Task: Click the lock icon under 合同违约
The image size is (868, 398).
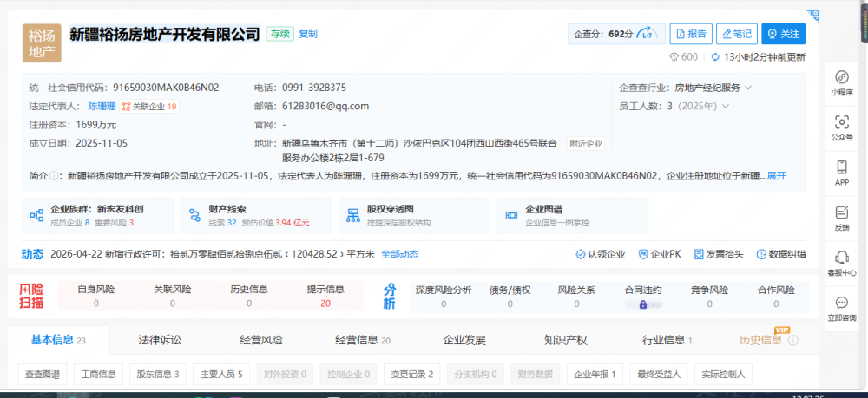Action: click(642, 304)
